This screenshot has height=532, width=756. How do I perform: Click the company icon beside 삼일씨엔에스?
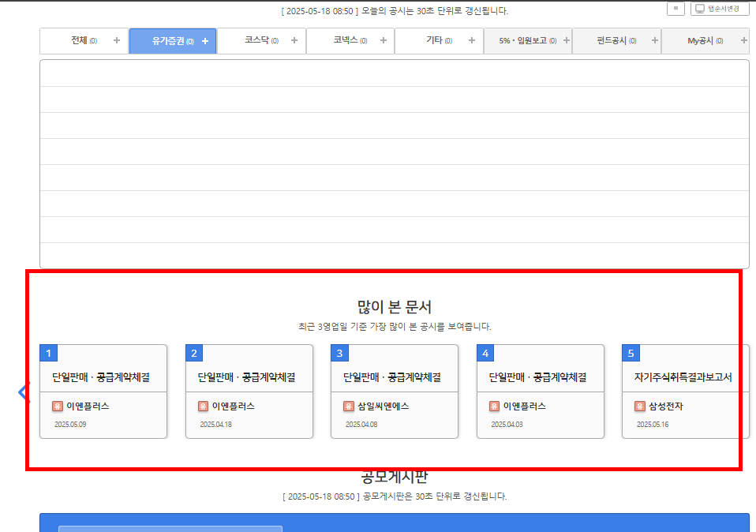[x=348, y=406]
